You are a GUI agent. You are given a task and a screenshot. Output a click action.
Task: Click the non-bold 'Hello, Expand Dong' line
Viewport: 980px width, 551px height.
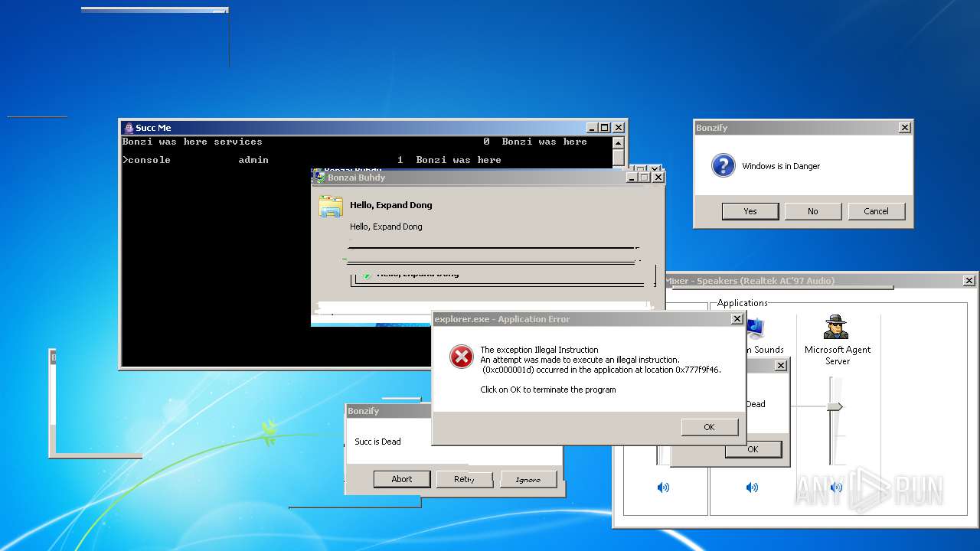pos(386,227)
